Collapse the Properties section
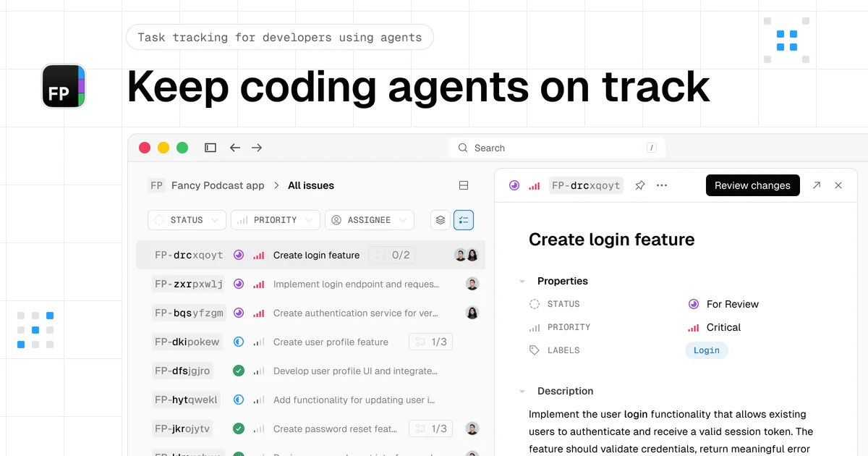The height and width of the screenshot is (456, 868). (522, 281)
